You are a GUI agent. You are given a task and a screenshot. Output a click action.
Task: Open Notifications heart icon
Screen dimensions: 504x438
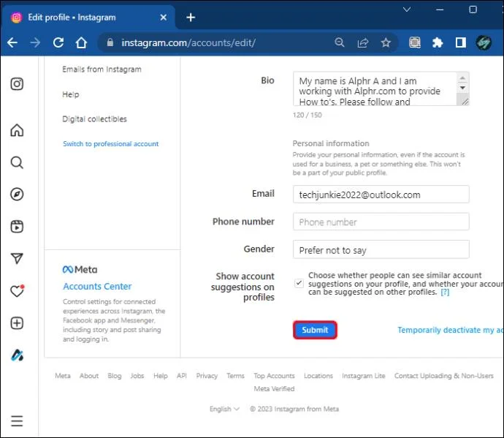pos(17,291)
